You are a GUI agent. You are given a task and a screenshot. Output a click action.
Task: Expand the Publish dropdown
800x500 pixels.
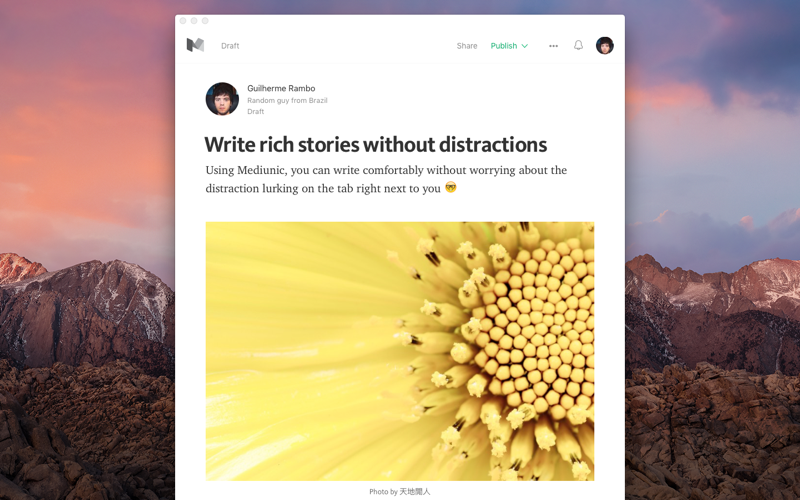tap(509, 46)
